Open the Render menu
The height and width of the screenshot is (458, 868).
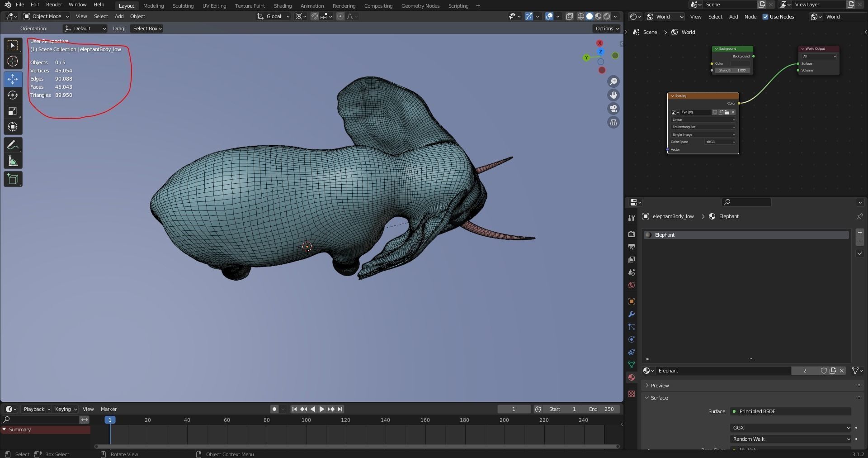(54, 5)
